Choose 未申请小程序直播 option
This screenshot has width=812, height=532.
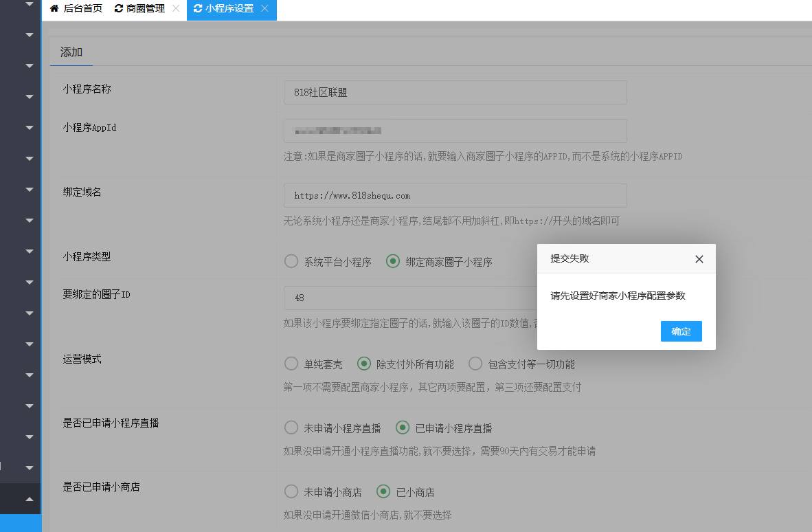[x=291, y=428]
